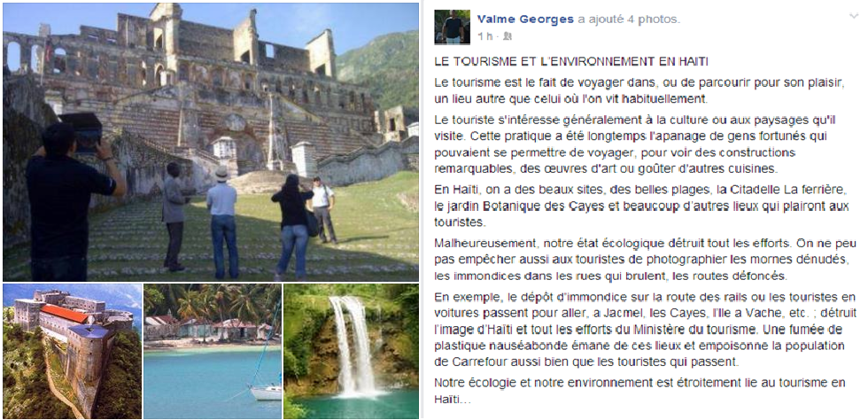This screenshot has height=420, width=868.
Task: Open the large palace ruins photo
Action: pyautogui.click(x=211, y=142)
